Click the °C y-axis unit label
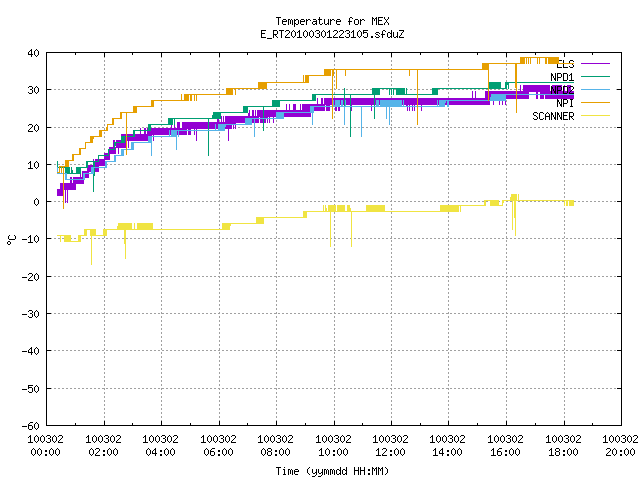This screenshot has width=640, height=480. (11, 240)
